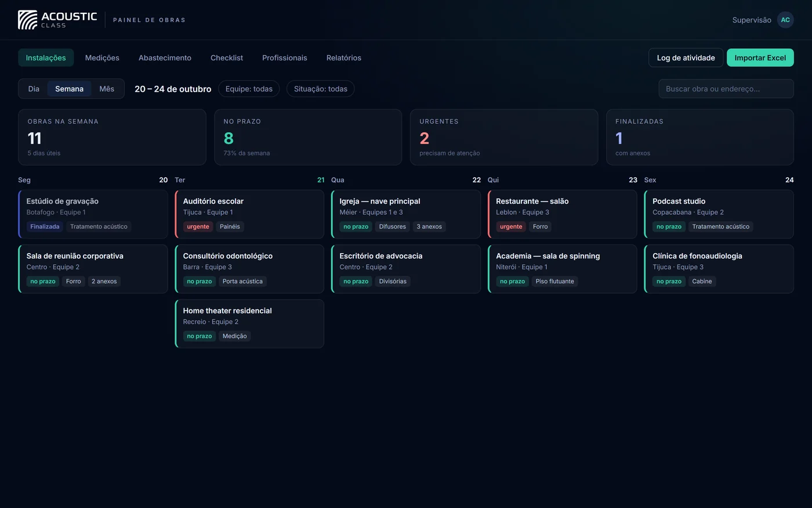Screen dimensions: 812x508
Task: Click the urgente badge on Restaurante — salão
Action: [x=511, y=226]
